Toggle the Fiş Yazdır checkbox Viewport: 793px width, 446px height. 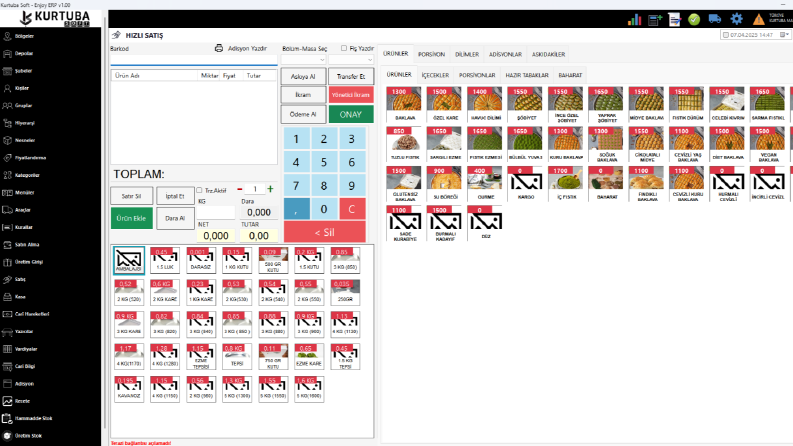click(x=344, y=48)
